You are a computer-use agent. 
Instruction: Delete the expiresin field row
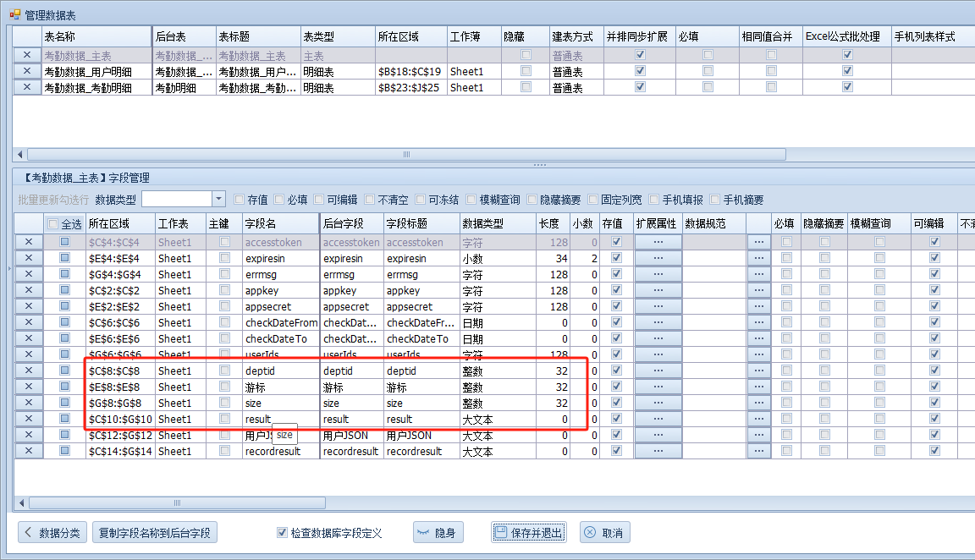[x=28, y=258]
